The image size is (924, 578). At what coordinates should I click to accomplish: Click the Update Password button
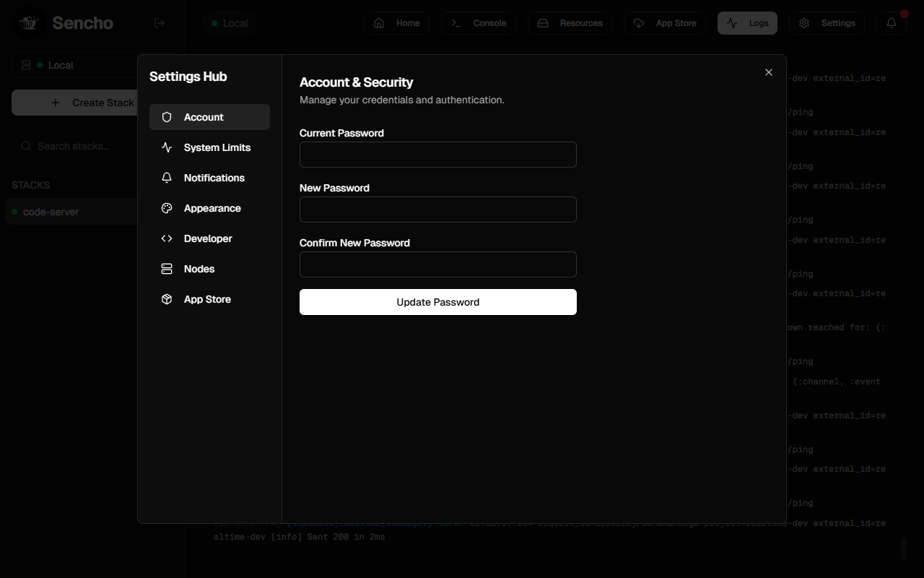[x=438, y=302]
